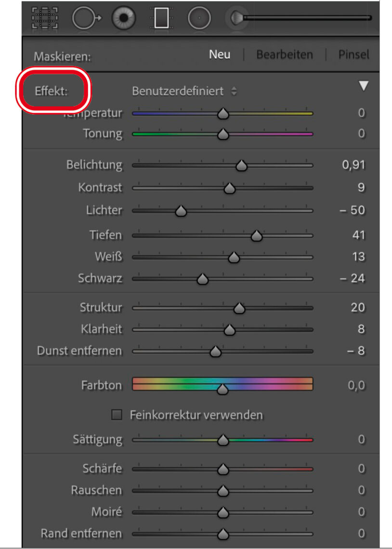Activate the Adjustment Brush tool
The image size is (392, 549).
click(x=236, y=18)
